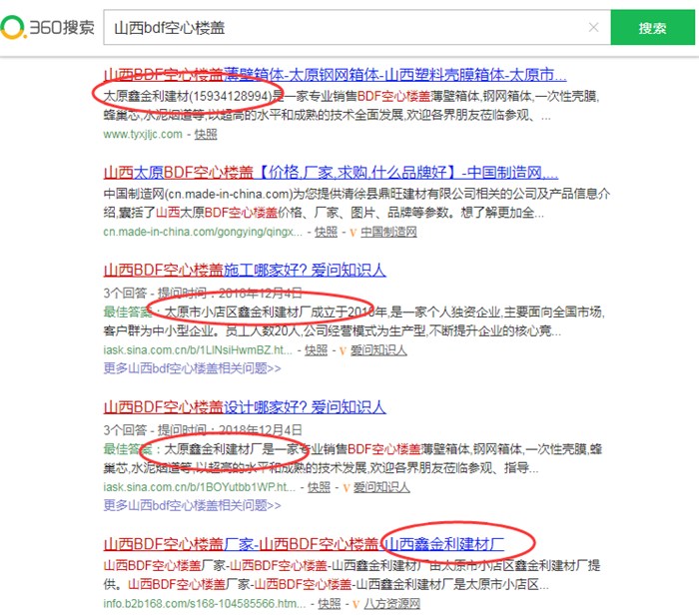Viewport: 699px width, 616px height.
Task: Click the V verified icon beside 中国制造网
Action: (353, 233)
